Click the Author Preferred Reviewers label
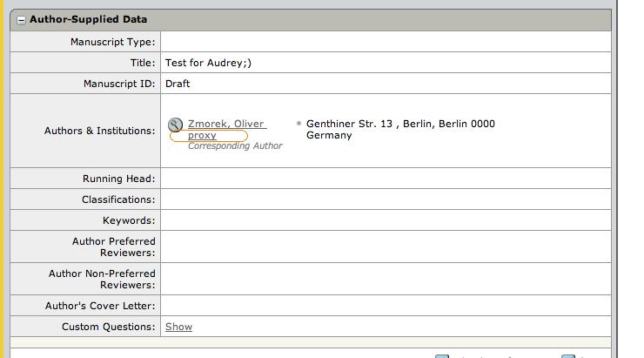 pos(113,247)
